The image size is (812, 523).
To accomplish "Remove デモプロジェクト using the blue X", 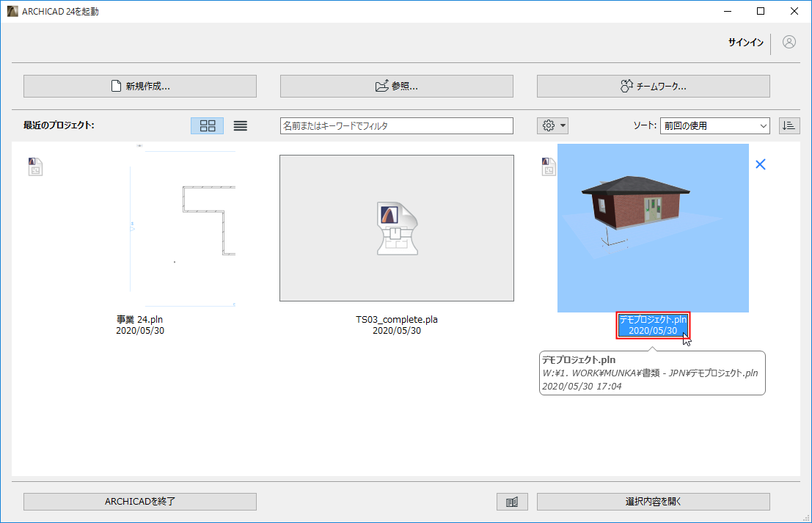I will [760, 164].
